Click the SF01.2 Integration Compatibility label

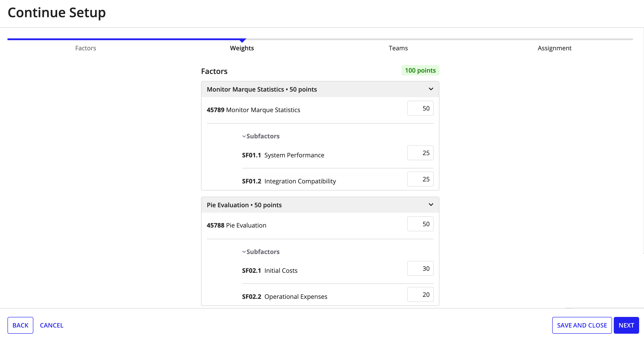[289, 181]
